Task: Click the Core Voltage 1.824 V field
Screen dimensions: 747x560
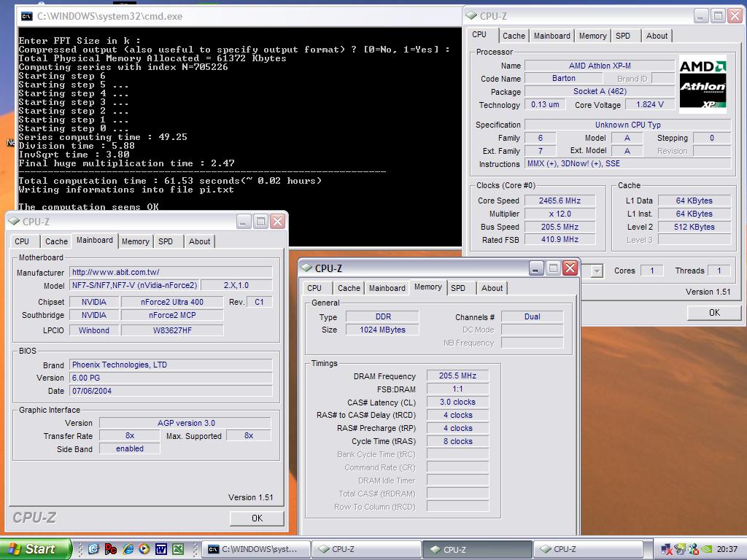Action: (x=650, y=104)
